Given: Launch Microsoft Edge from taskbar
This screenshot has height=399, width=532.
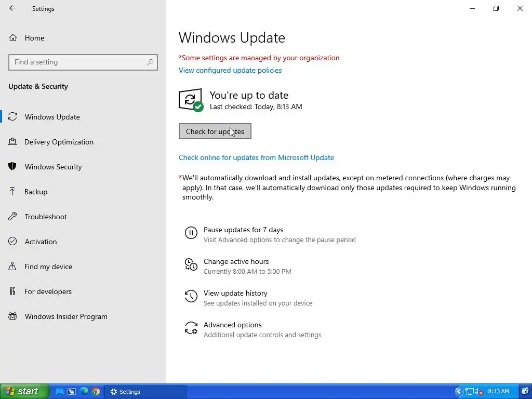Looking at the screenshot, I should pyautogui.click(x=84, y=391).
